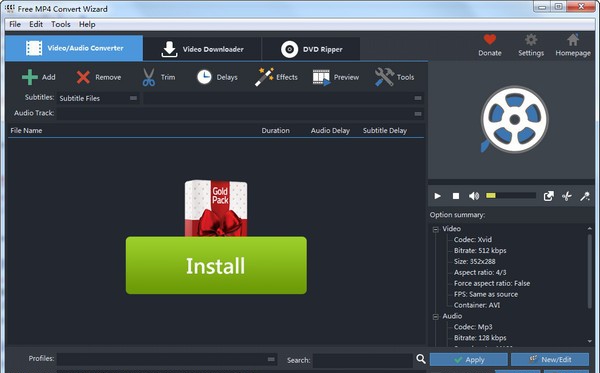Click the wand icon below the preview
The width and height of the screenshot is (600, 373).
tap(585, 196)
